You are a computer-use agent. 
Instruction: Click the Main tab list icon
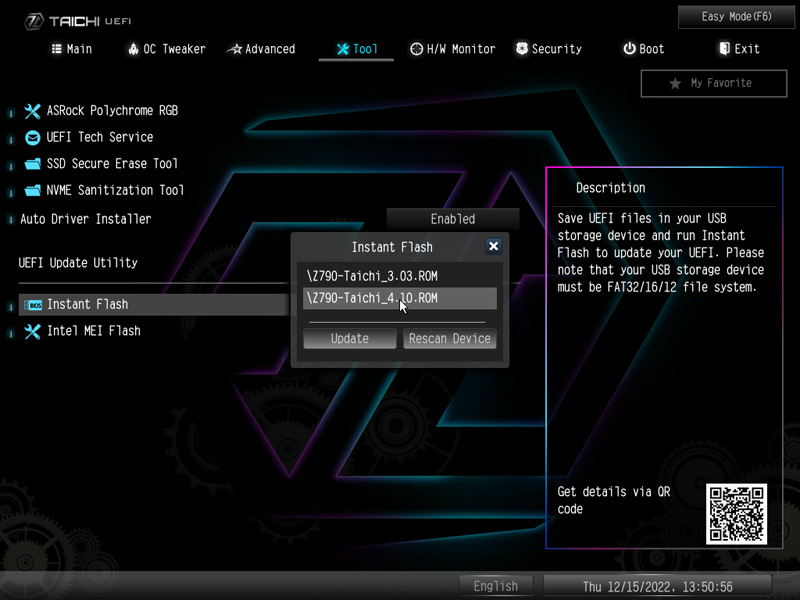click(57, 49)
